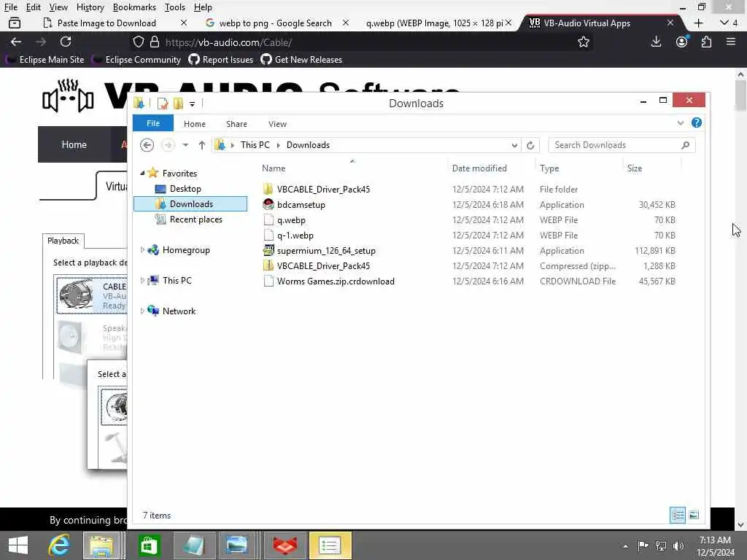
Task: Sort files by the Name column
Action: [x=274, y=168]
